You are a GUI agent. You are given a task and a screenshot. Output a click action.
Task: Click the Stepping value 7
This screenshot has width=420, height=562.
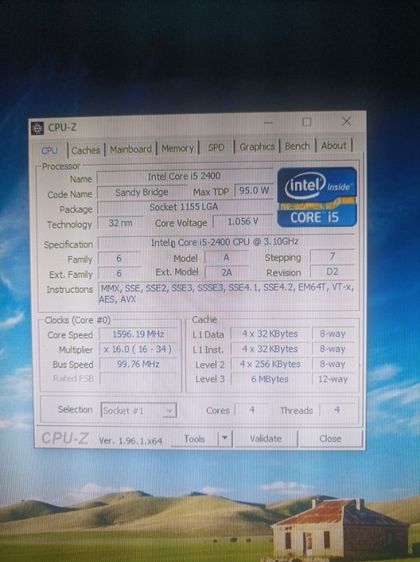tap(333, 256)
